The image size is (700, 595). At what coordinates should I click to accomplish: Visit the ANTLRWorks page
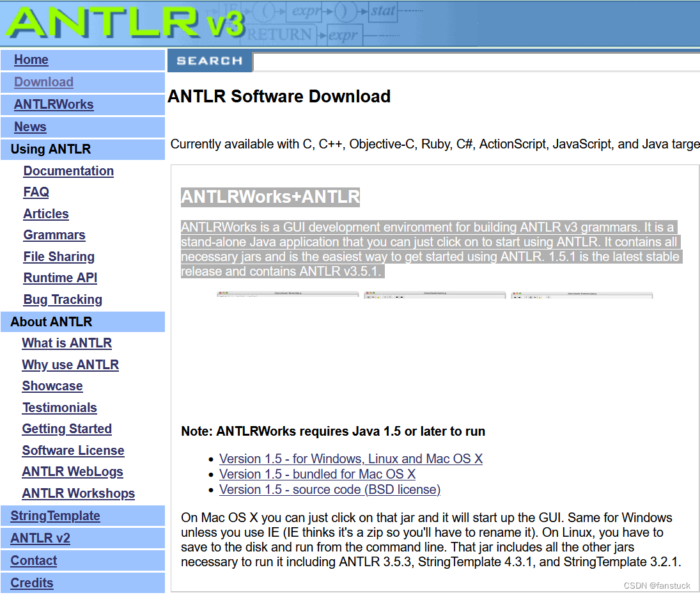(54, 104)
